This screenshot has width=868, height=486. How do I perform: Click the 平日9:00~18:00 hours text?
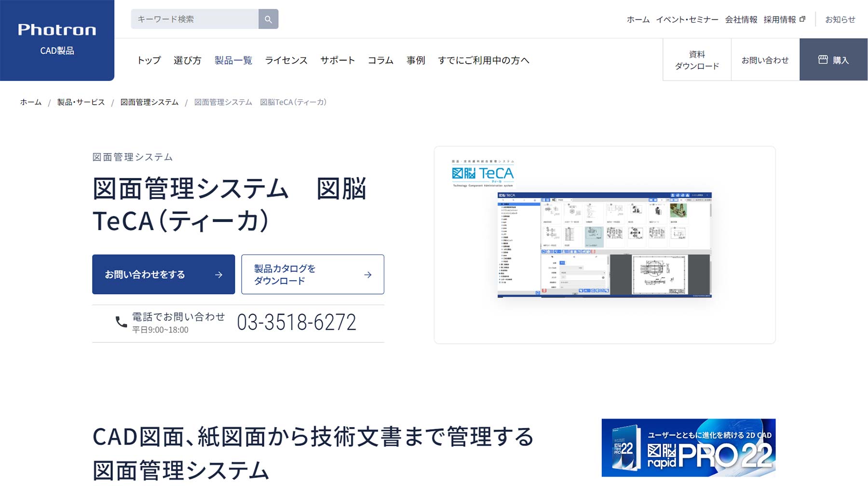click(x=161, y=330)
